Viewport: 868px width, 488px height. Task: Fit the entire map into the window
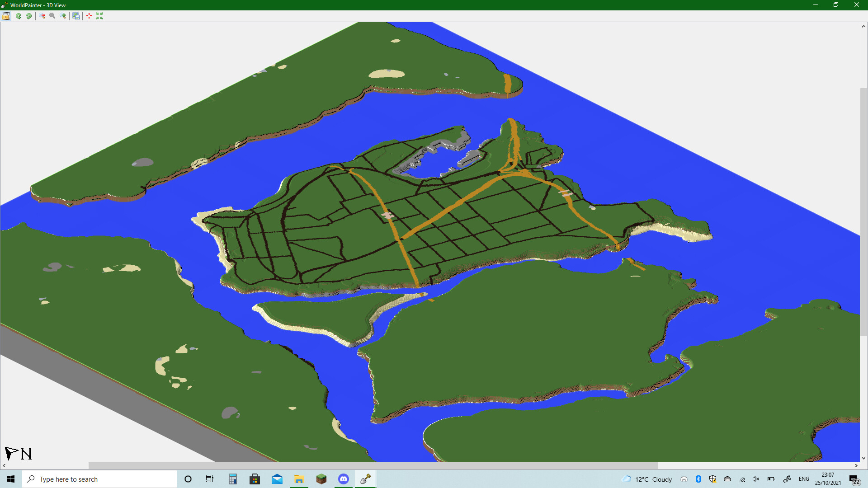coord(99,16)
